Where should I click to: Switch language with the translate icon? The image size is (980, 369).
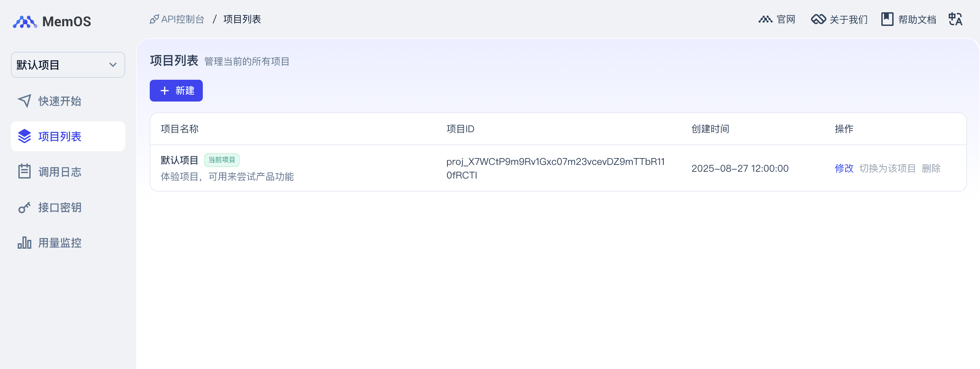[955, 19]
